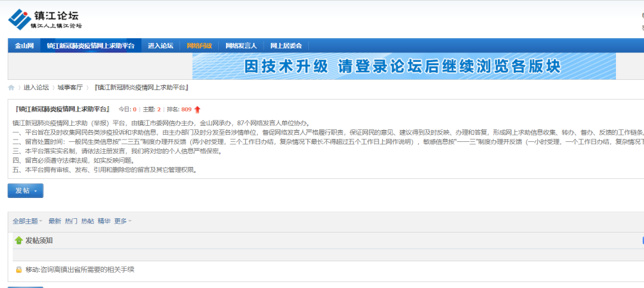Open the 发帖 new post dropdown
This screenshot has width=644, height=288.
[25, 191]
